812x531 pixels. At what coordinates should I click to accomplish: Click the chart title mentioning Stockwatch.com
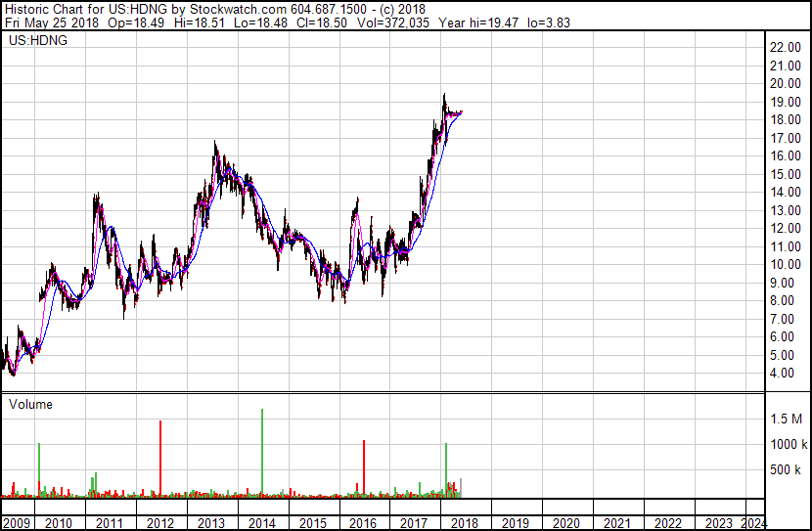click(215, 10)
